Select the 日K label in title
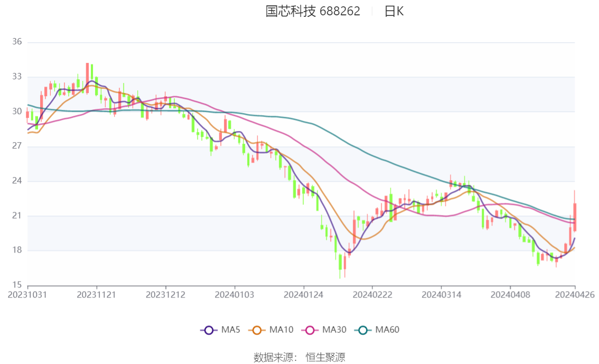 click(x=394, y=11)
